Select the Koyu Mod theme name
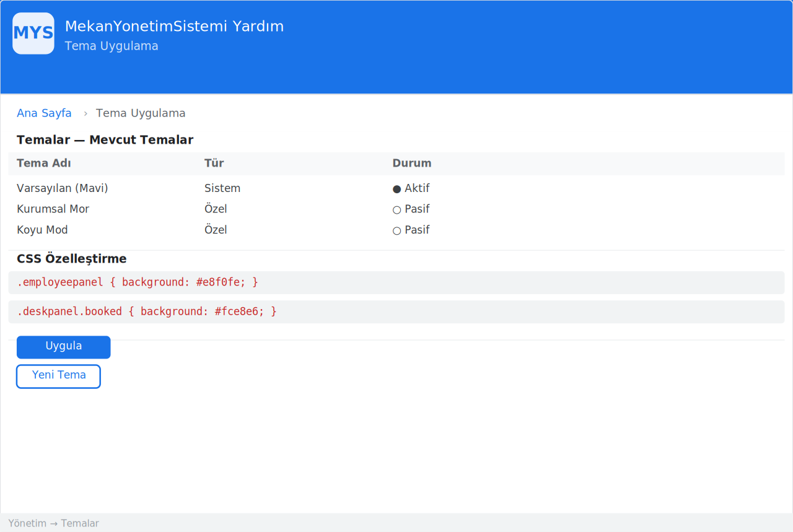This screenshot has width=793, height=532. (x=42, y=230)
